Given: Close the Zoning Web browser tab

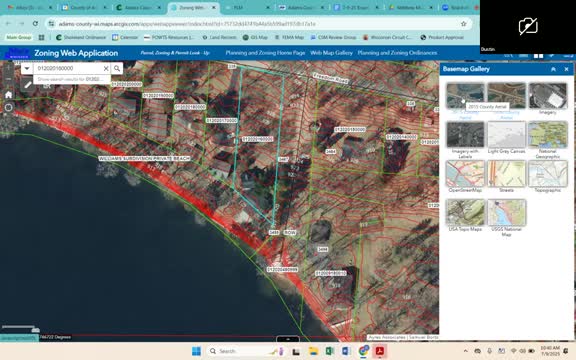Looking at the screenshot, I should tap(214, 8).
